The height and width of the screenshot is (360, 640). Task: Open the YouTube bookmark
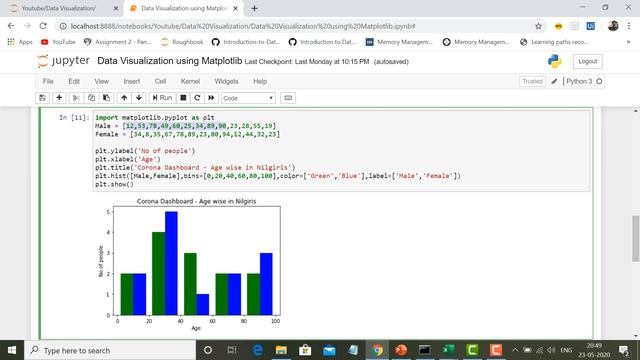58,42
